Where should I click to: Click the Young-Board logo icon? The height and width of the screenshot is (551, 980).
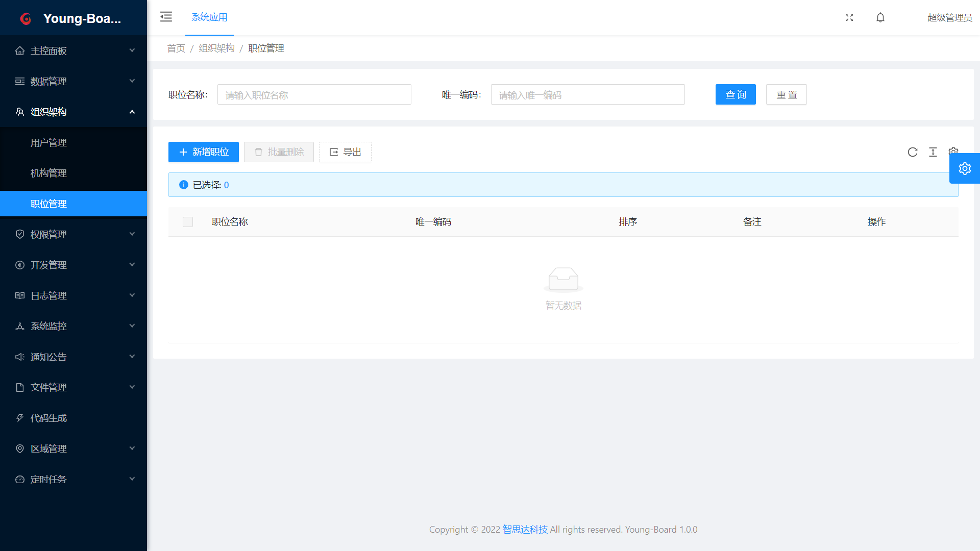click(26, 19)
